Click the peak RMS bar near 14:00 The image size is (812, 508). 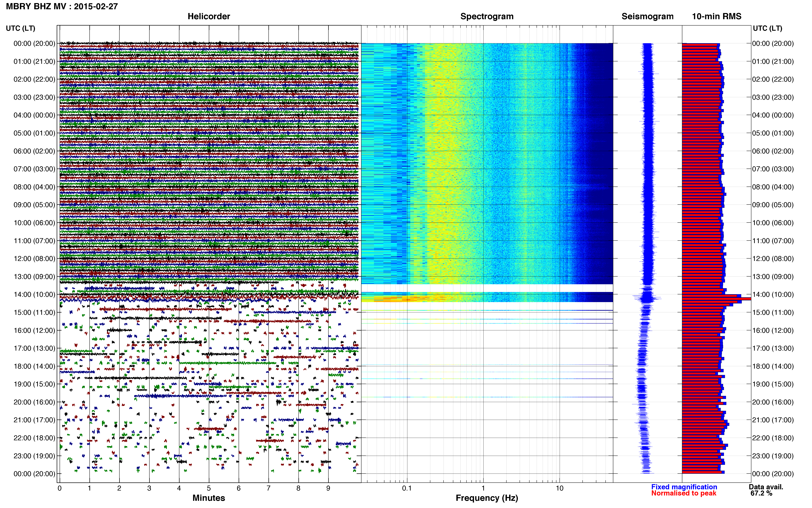(x=716, y=299)
